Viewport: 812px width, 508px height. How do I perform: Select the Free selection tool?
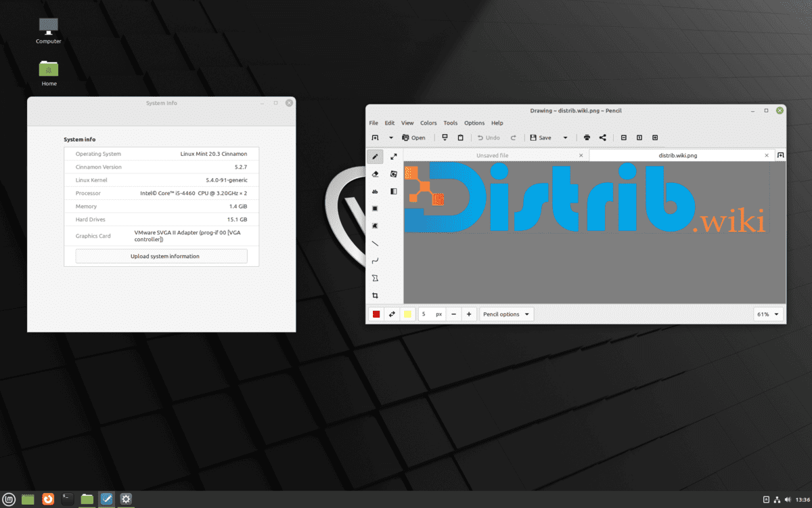(x=375, y=226)
